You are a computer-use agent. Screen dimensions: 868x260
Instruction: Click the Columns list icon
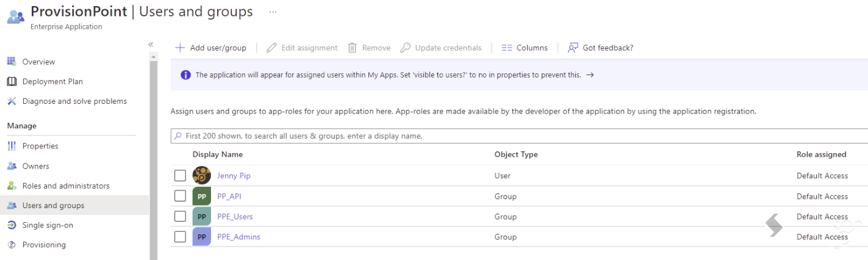pos(506,48)
